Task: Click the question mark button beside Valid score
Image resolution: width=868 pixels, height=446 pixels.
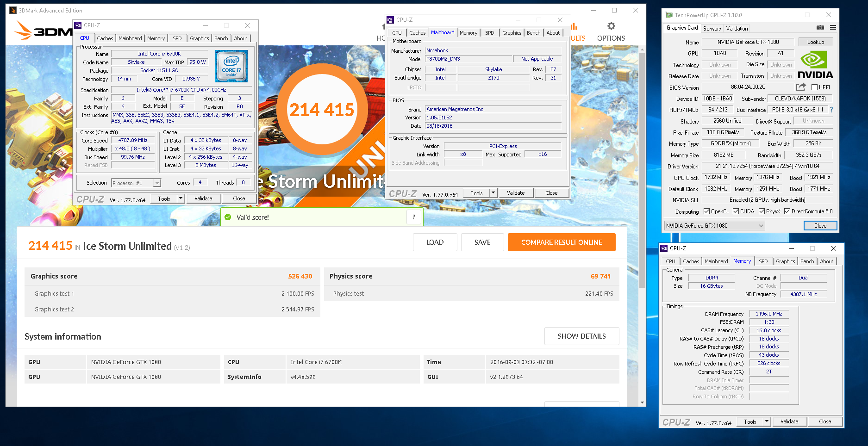Action: point(414,217)
